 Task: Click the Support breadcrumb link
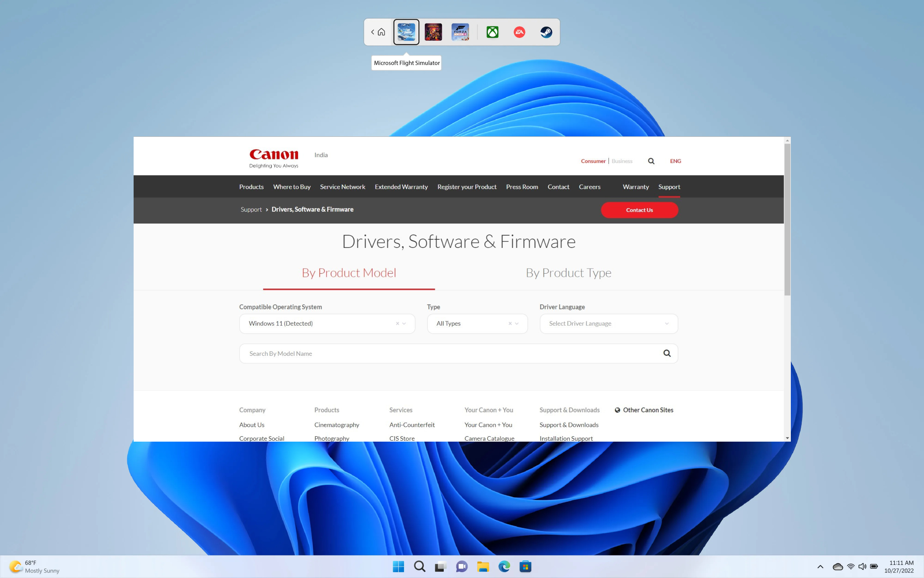[x=251, y=209]
